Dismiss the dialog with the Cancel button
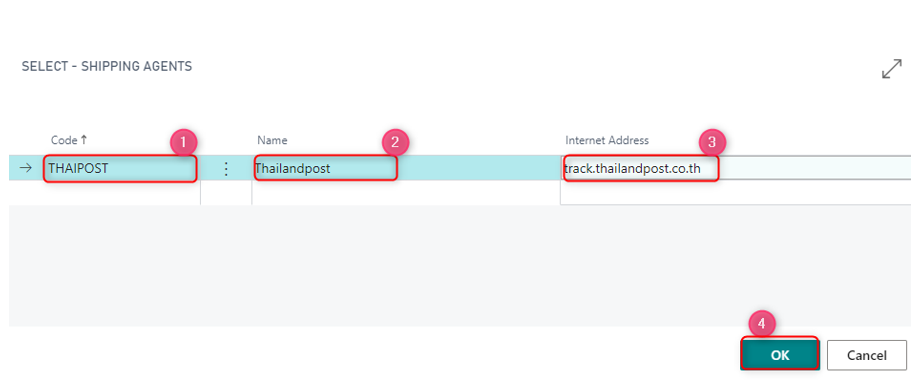This screenshot has width=922, height=388. [867, 355]
